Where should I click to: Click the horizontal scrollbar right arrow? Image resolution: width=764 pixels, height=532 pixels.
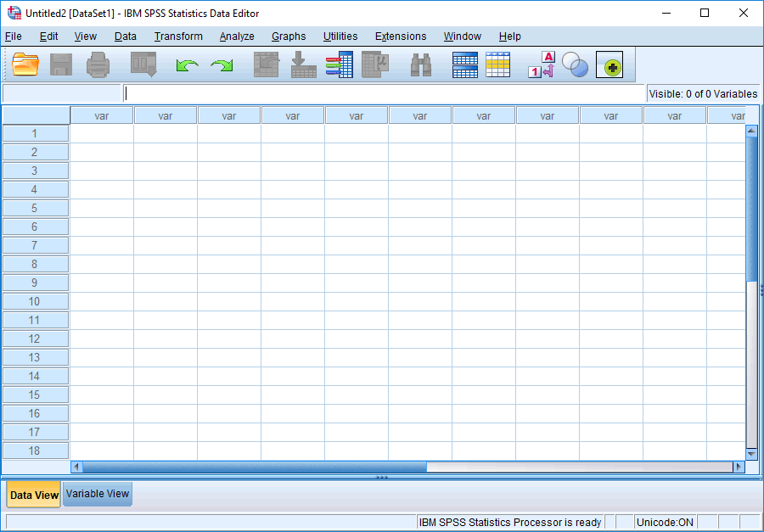738,466
